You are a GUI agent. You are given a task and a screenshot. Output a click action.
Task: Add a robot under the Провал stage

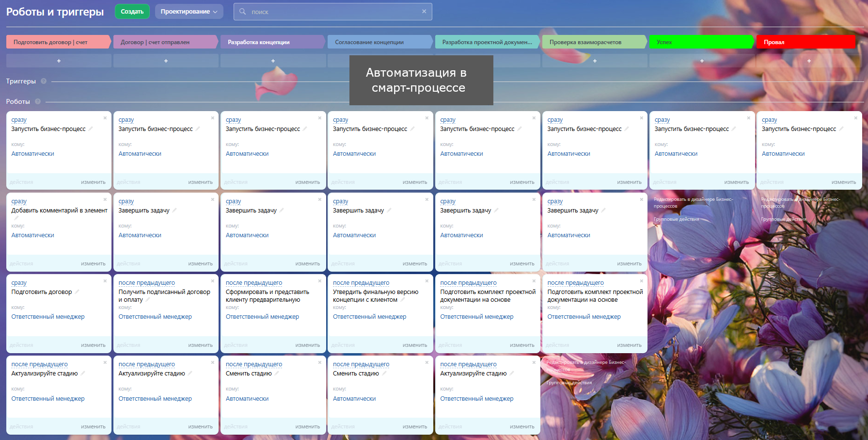coord(809,61)
